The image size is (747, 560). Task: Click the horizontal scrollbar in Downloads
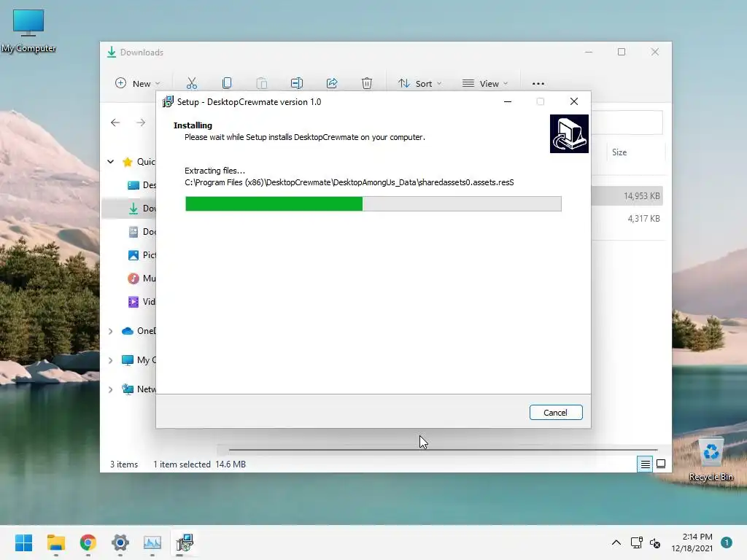[x=443, y=449]
